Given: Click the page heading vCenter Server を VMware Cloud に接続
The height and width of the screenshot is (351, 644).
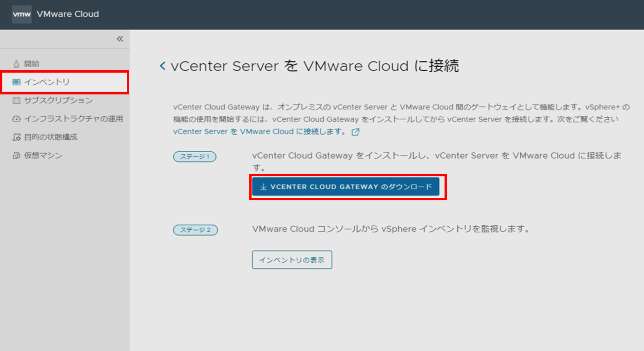Looking at the screenshot, I should pyautogui.click(x=315, y=66).
